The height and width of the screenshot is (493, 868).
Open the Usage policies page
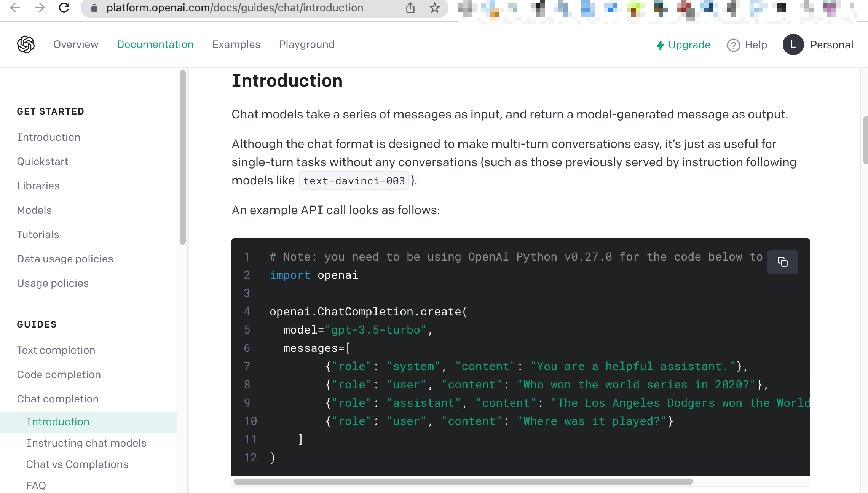(x=53, y=283)
